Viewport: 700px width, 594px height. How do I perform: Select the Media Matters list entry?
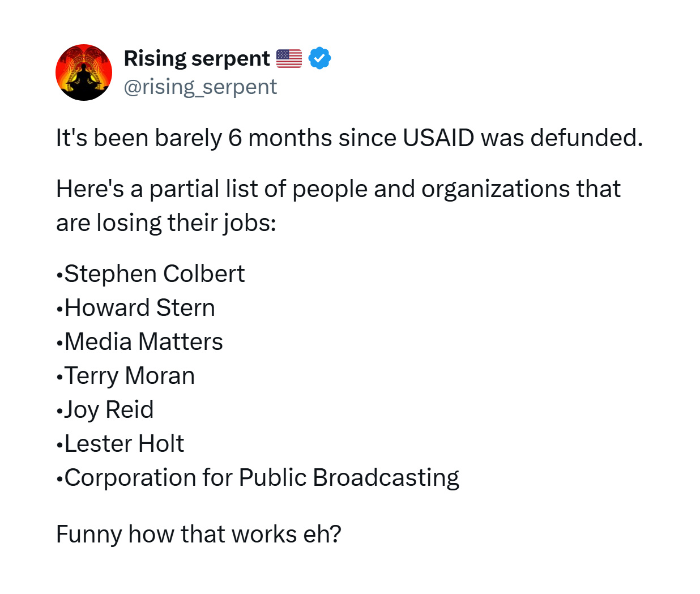pos(139,341)
